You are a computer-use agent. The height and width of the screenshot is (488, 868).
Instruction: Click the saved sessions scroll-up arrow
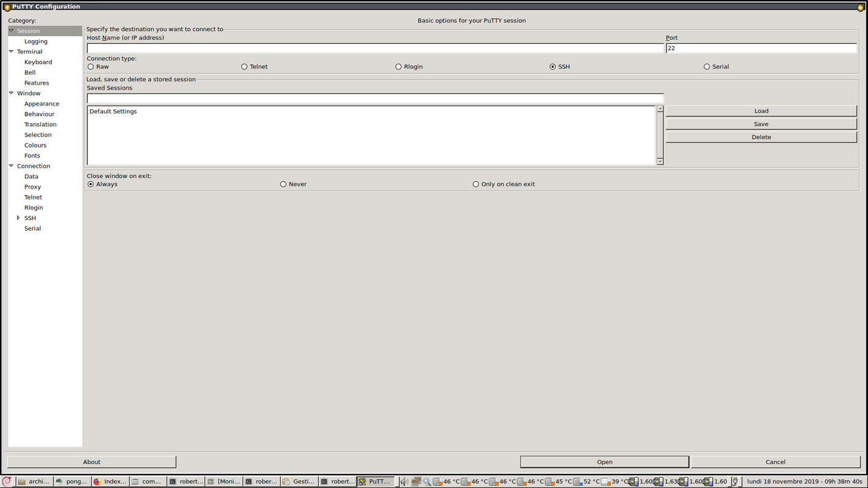point(660,109)
